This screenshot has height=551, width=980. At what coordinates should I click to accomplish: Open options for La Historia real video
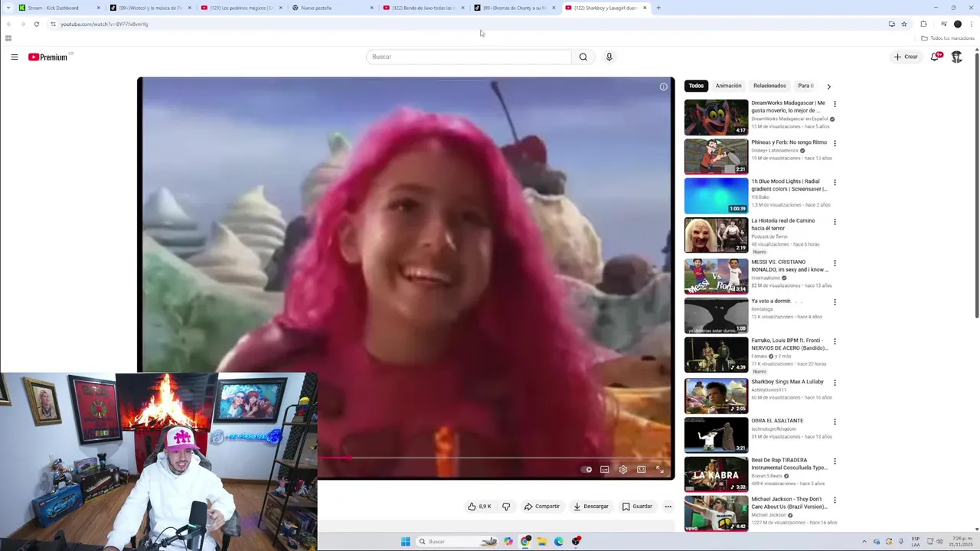(x=835, y=222)
